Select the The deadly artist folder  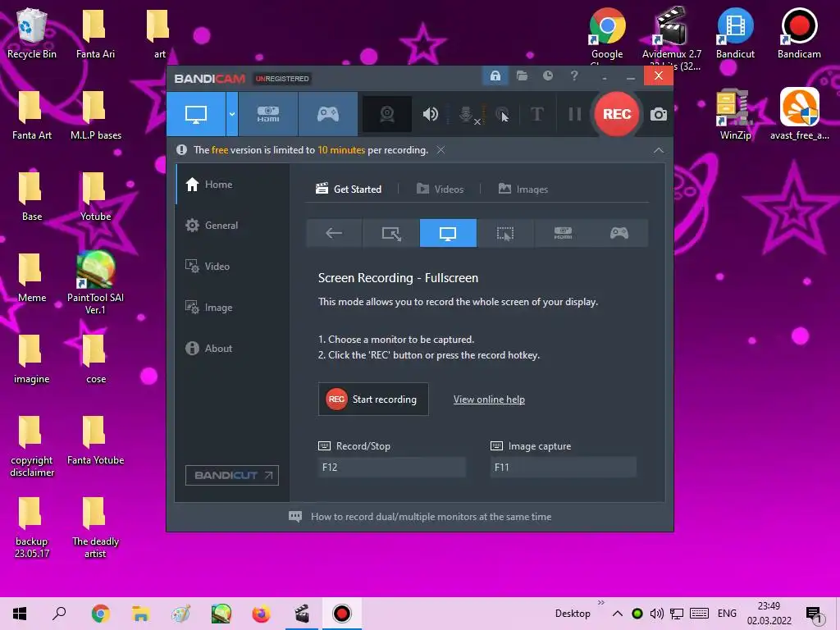95,527
